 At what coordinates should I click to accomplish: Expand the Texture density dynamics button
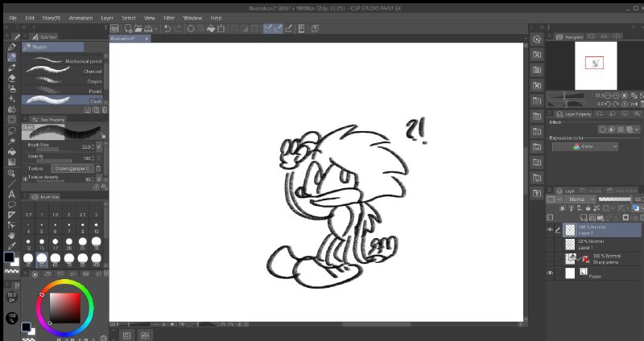pyautogui.click(x=98, y=179)
